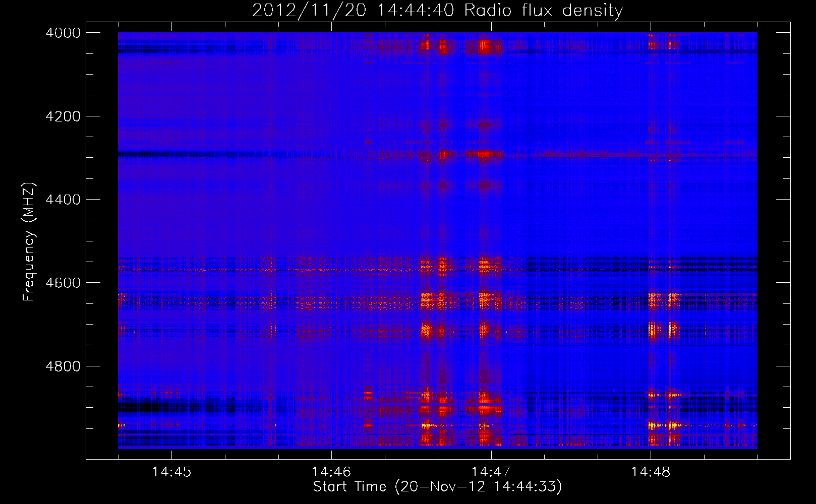Click the 14:47 time axis label
The width and height of the screenshot is (816, 504).
pyautogui.click(x=491, y=472)
